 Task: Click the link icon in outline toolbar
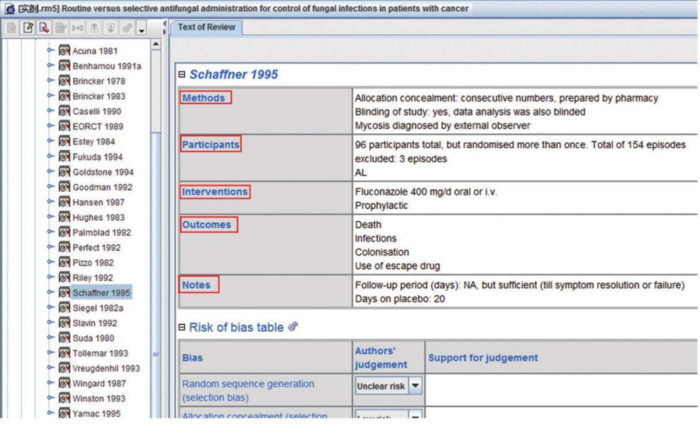click(127, 28)
